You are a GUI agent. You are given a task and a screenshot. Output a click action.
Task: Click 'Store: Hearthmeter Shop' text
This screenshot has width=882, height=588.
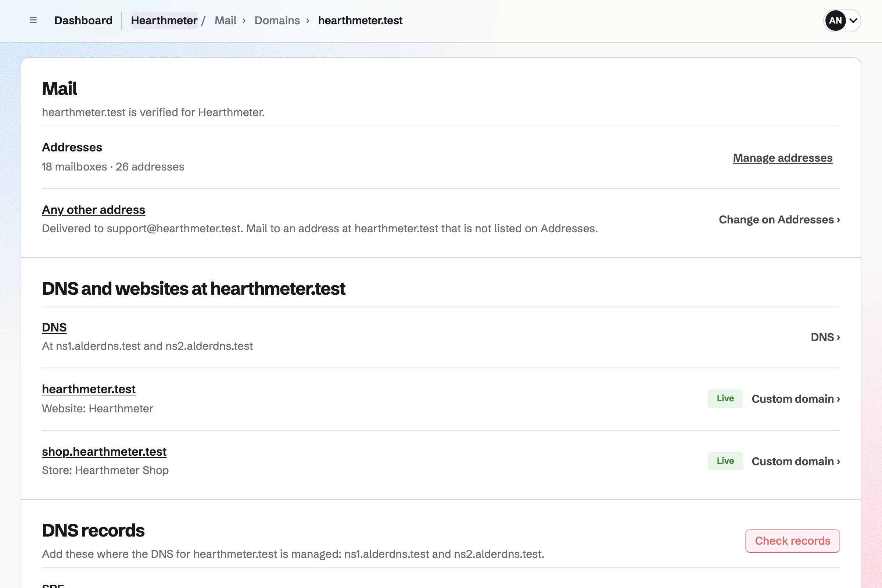click(x=105, y=470)
